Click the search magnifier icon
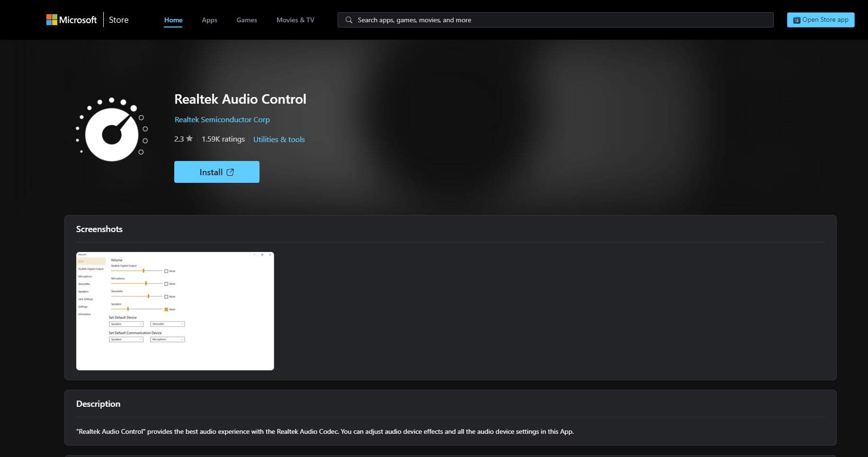 point(349,20)
